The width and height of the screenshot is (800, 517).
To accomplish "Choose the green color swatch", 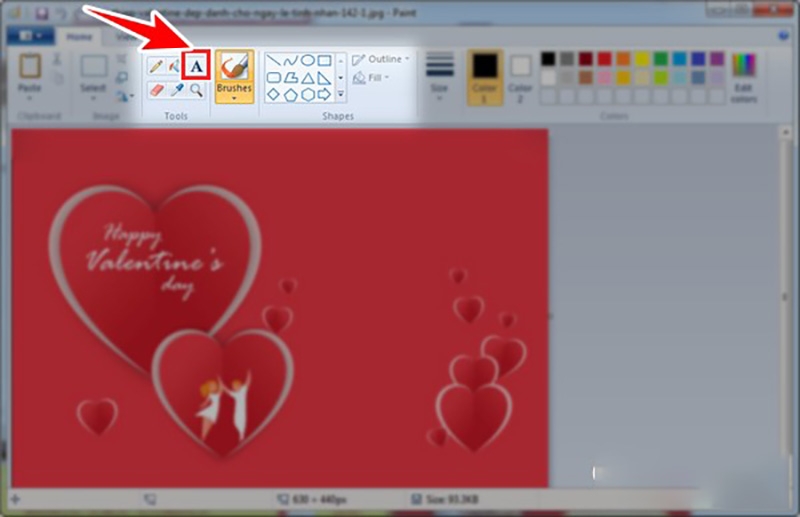I will [661, 59].
